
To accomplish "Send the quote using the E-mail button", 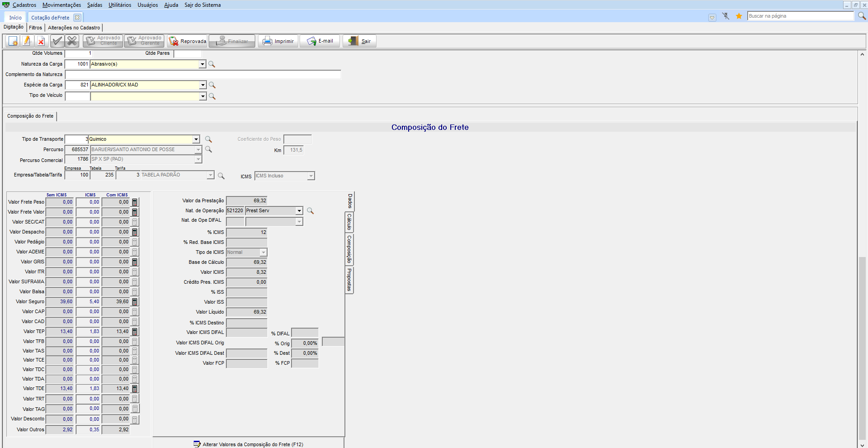I will (320, 41).
